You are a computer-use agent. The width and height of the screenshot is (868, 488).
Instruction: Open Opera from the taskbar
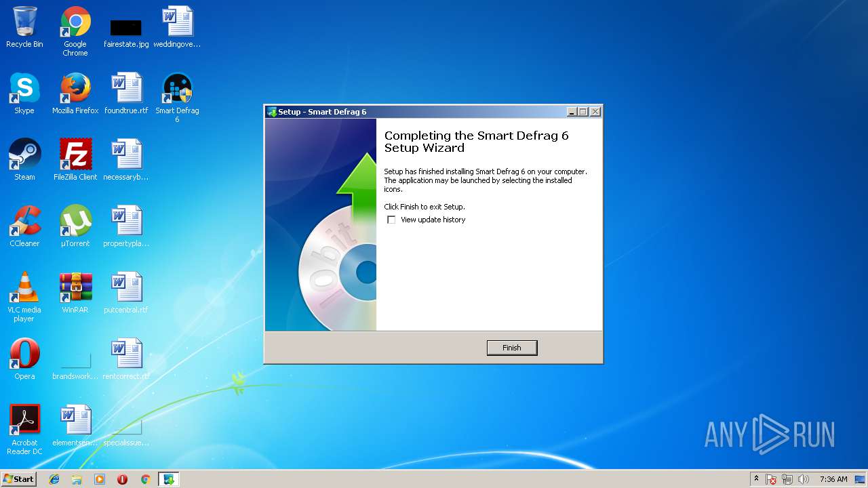pyautogui.click(x=123, y=479)
